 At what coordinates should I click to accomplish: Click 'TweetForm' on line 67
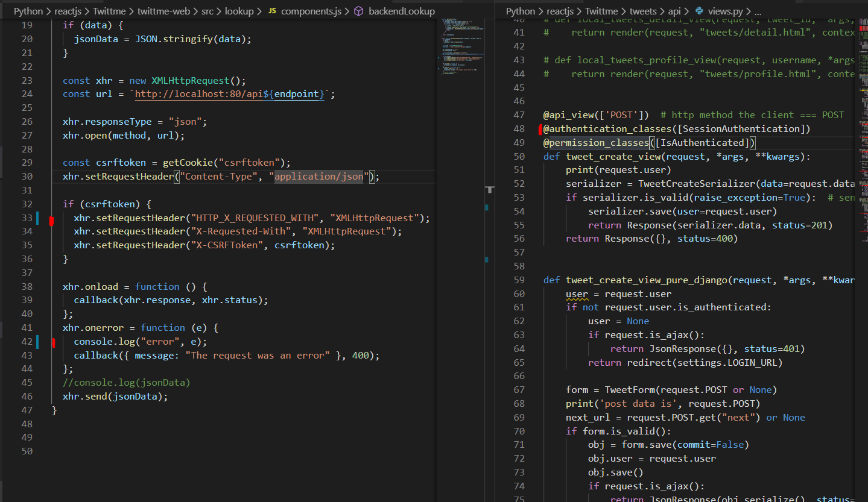point(629,389)
